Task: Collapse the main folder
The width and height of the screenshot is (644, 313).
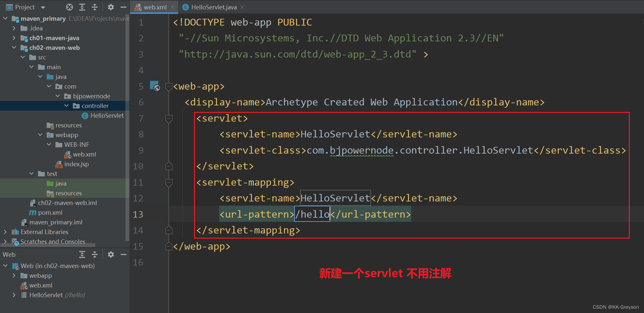Action: pos(31,67)
